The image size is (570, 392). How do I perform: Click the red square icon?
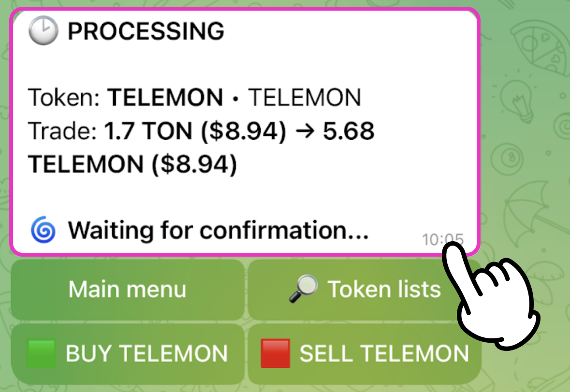click(275, 353)
